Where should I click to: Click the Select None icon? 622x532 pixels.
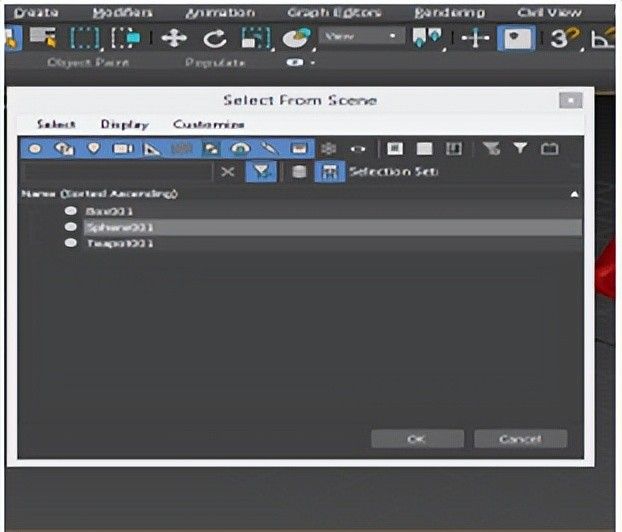[x=424, y=149]
